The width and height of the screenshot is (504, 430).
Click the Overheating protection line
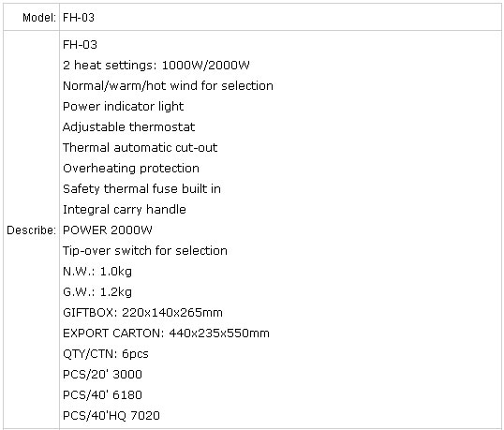131,169
